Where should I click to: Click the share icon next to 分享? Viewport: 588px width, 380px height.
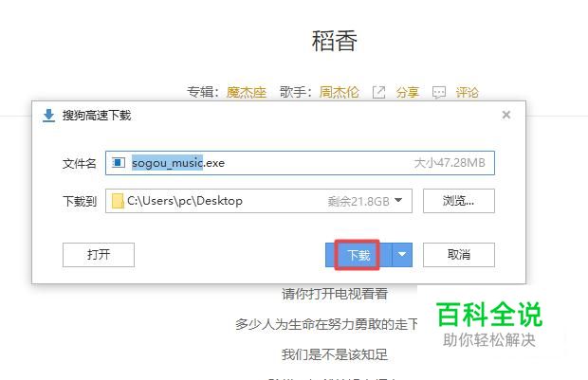[378, 92]
